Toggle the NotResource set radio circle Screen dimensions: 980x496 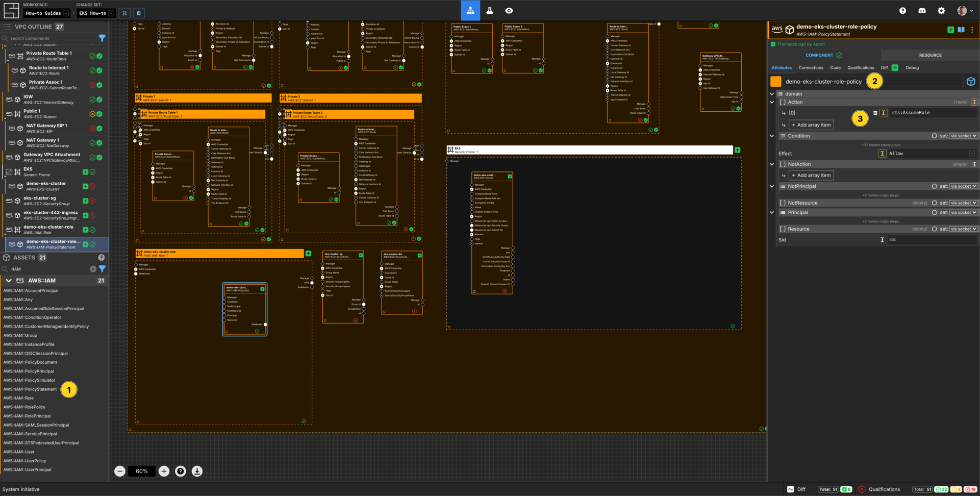coord(934,203)
